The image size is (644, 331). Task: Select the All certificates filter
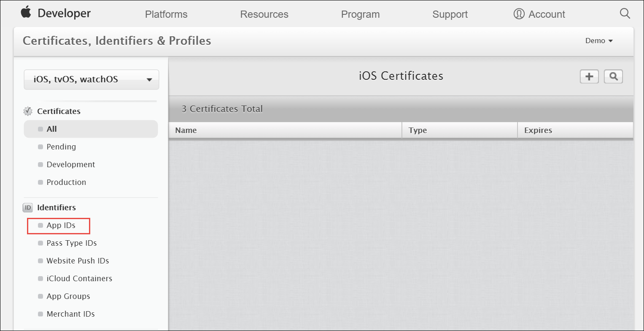[x=51, y=129]
